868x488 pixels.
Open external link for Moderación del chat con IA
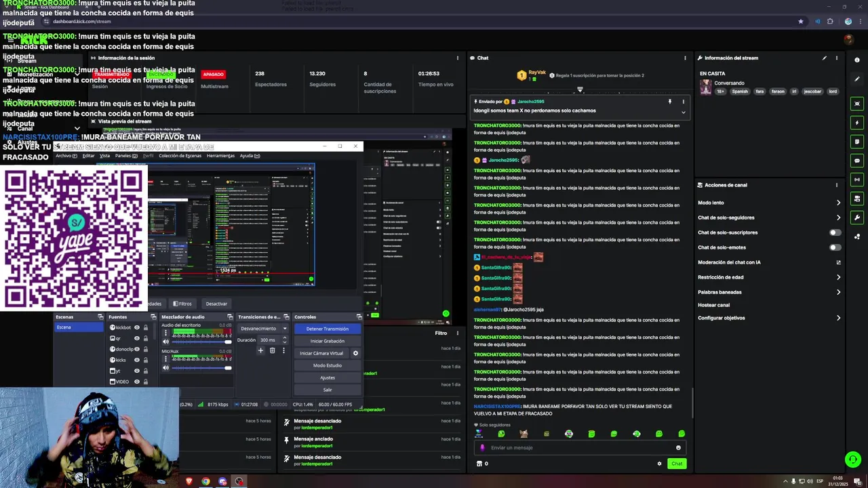[x=838, y=262]
